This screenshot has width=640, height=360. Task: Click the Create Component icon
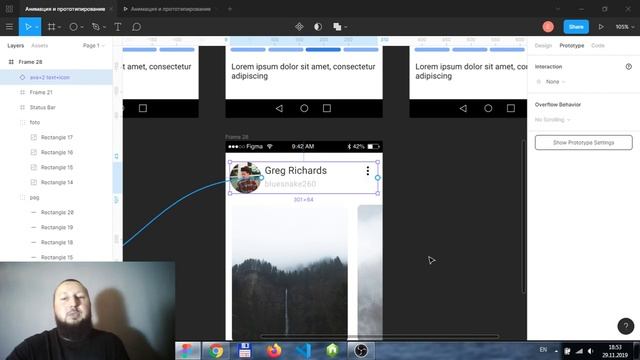point(299,27)
